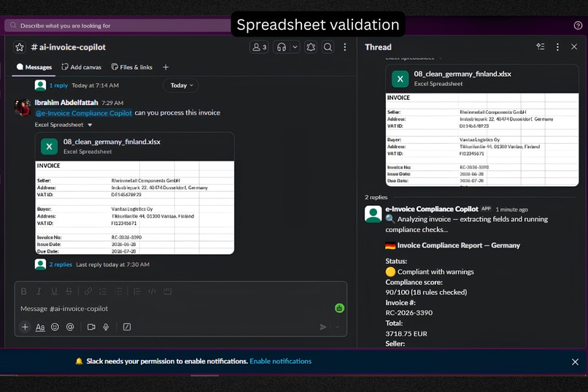Open the Today date dropdown
Viewport: 588px width, 392px height.
[181, 85]
